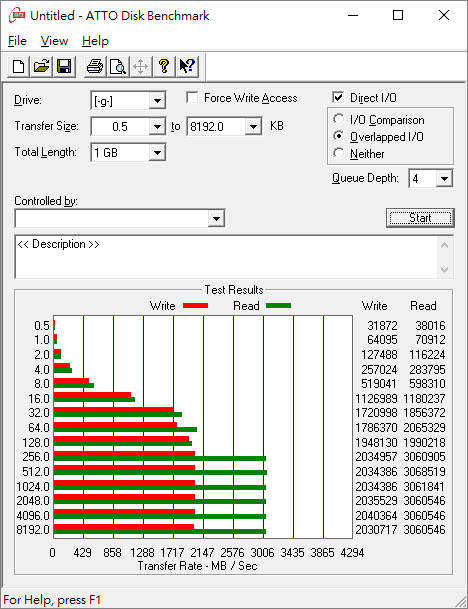Open the View menu
The width and height of the screenshot is (468, 609).
coord(54,41)
